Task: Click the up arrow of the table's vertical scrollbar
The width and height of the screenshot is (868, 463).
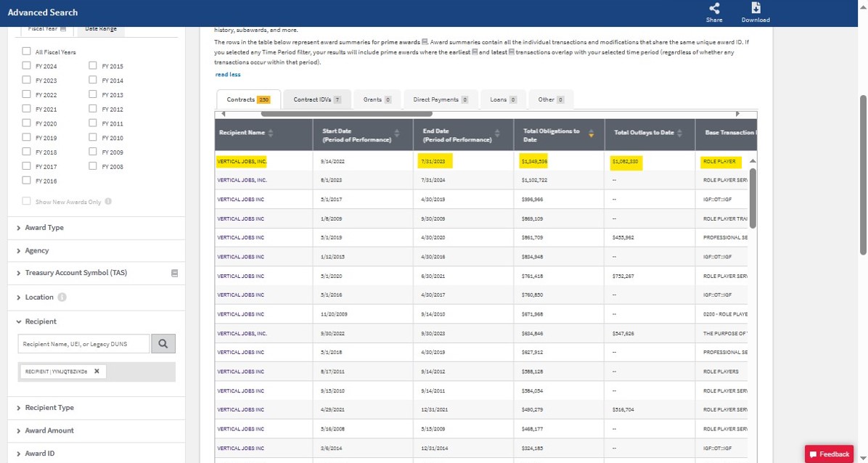Action: (753, 160)
